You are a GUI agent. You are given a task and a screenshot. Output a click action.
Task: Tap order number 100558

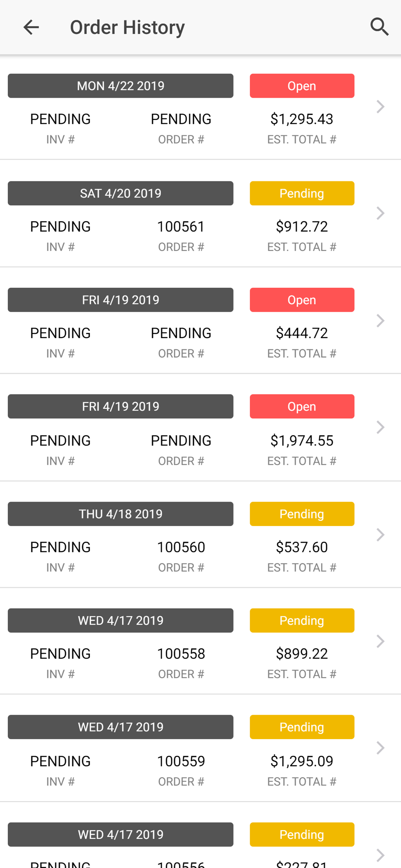(x=181, y=654)
